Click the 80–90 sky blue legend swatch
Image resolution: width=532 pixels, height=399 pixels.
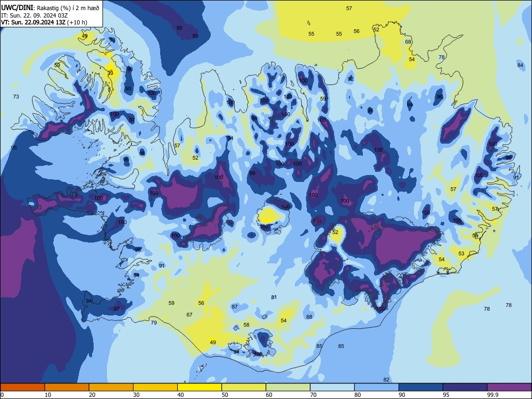pyautogui.click(x=376, y=387)
